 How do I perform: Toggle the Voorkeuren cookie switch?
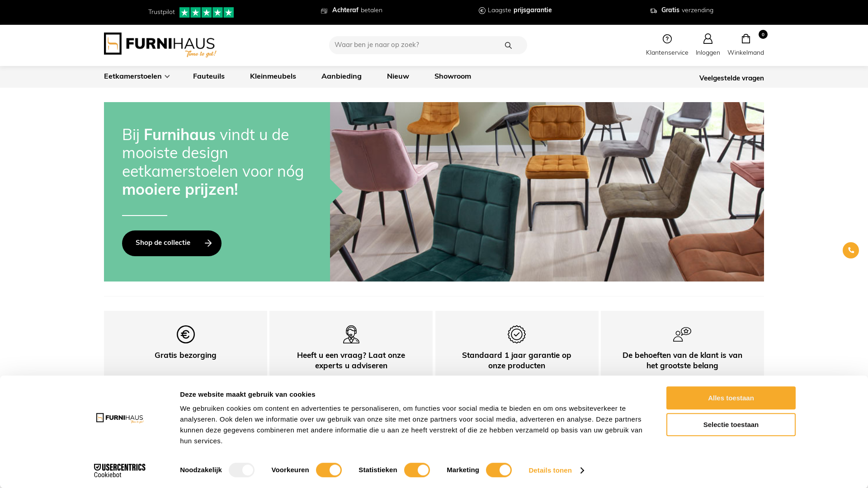(x=329, y=470)
